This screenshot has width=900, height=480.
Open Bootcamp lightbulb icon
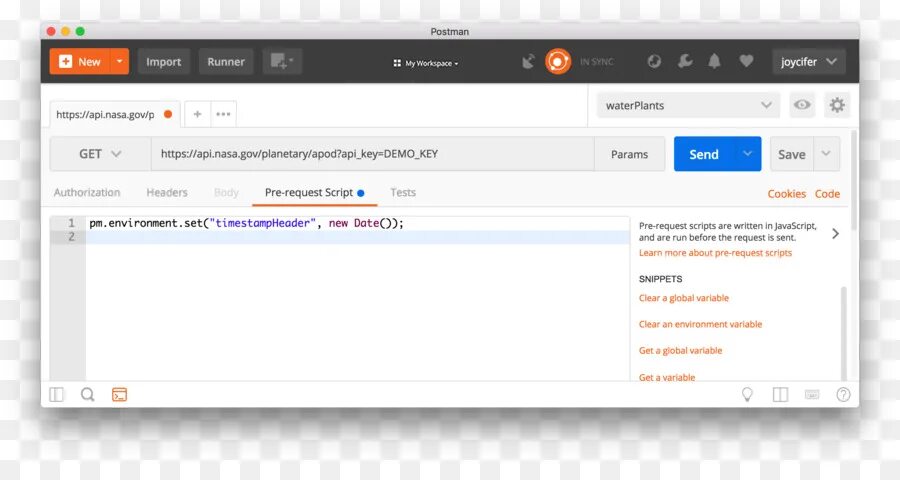(747, 394)
